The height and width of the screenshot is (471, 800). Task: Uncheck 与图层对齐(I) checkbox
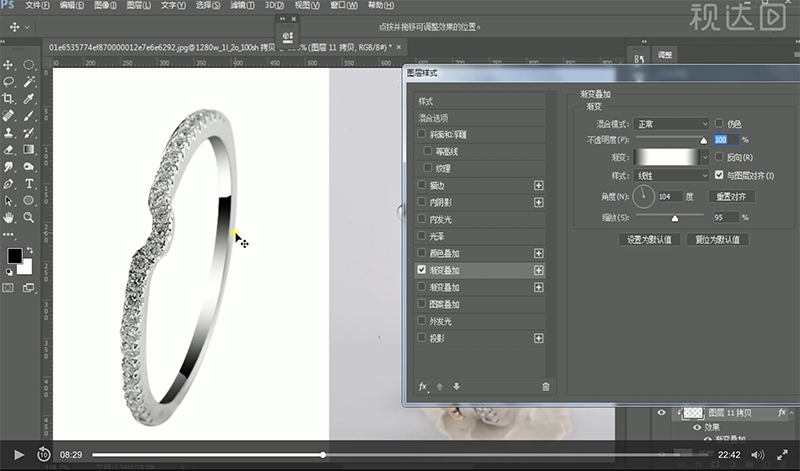(x=719, y=175)
